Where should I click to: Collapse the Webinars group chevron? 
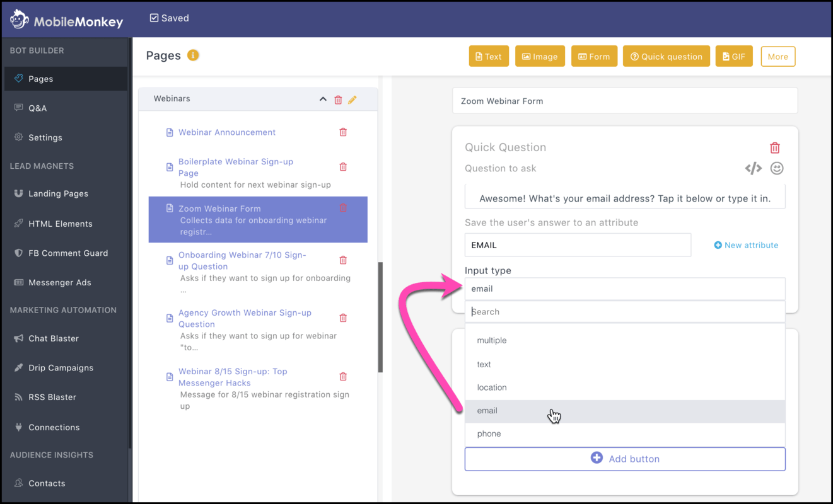click(323, 100)
